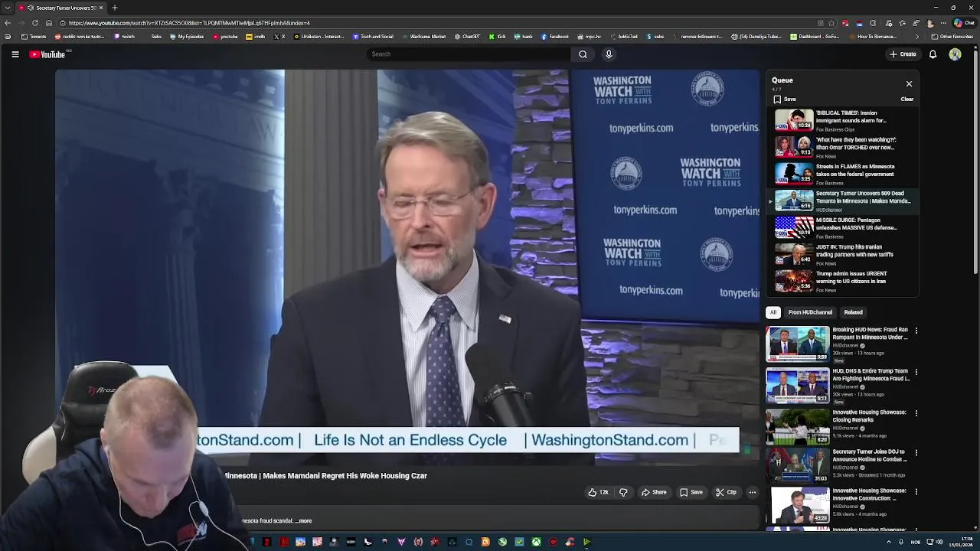Focus the YouTube search field
This screenshot has width=980, height=551.
[x=469, y=54]
